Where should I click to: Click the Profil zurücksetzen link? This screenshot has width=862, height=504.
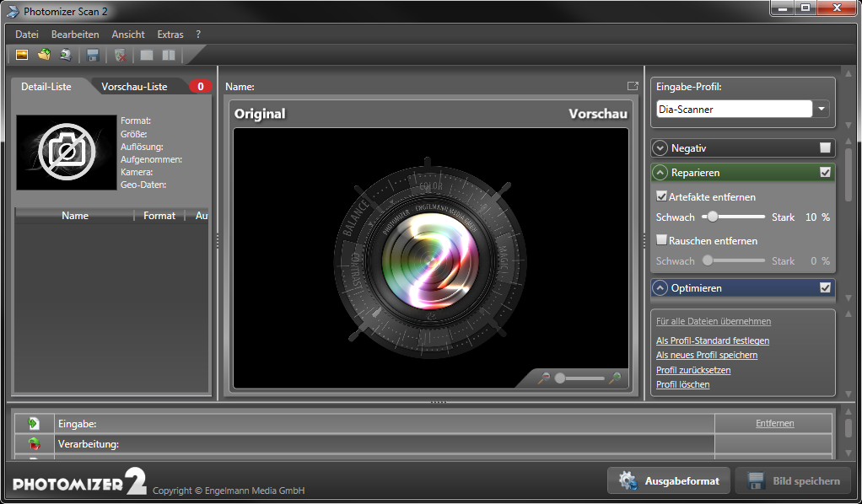pos(693,370)
